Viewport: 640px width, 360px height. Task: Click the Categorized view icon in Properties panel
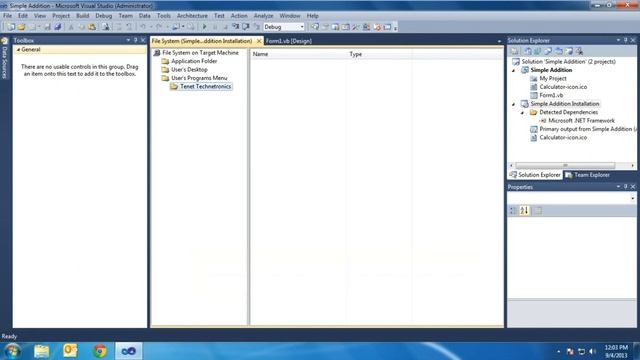click(513, 211)
